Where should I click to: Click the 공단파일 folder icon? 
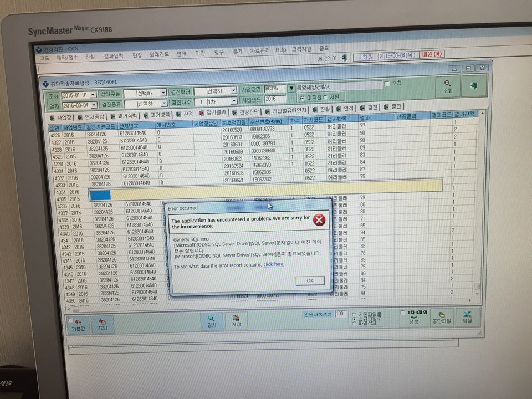[x=441, y=315]
